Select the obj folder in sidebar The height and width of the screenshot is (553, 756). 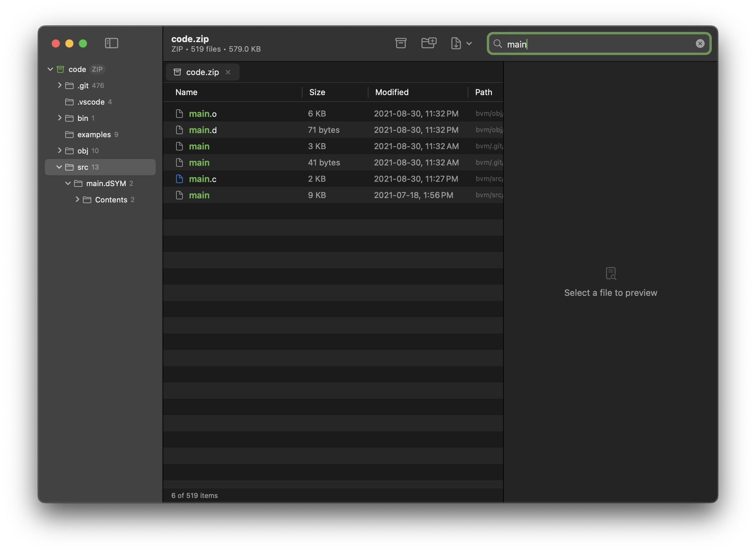(100, 151)
